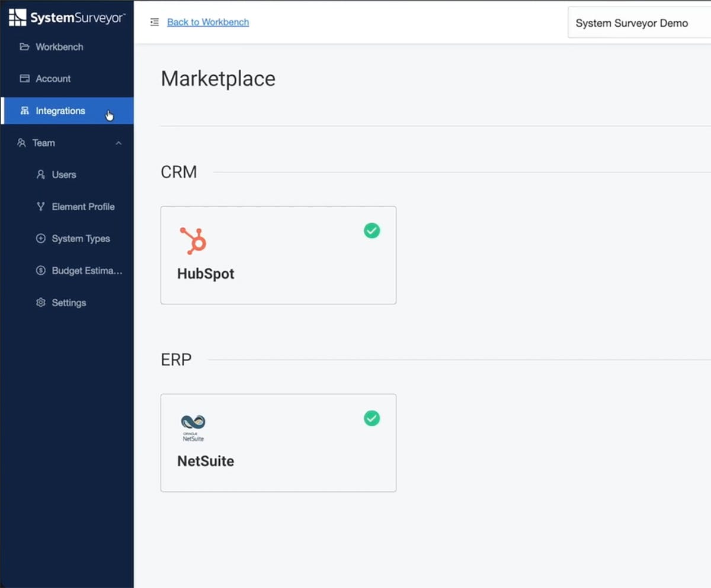Viewport: 711px width, 588px height.
Task: Click the HubSpot card title text
Action: tap(206, 274)
